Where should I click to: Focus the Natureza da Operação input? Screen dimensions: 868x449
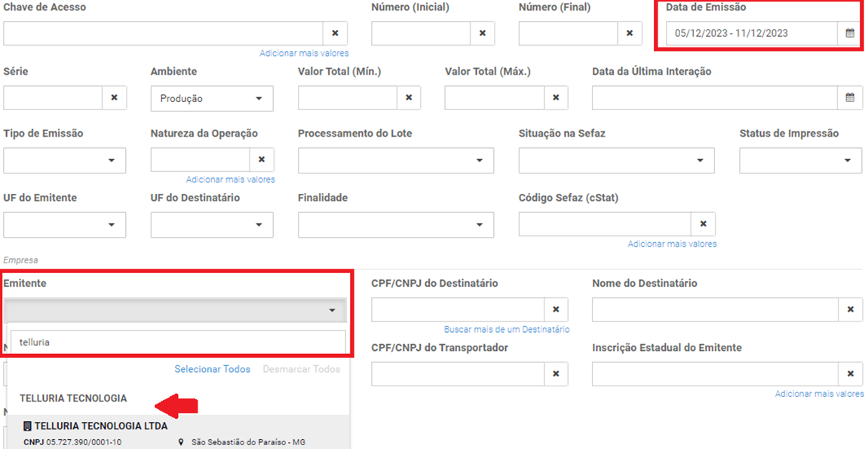click(200, 159)
